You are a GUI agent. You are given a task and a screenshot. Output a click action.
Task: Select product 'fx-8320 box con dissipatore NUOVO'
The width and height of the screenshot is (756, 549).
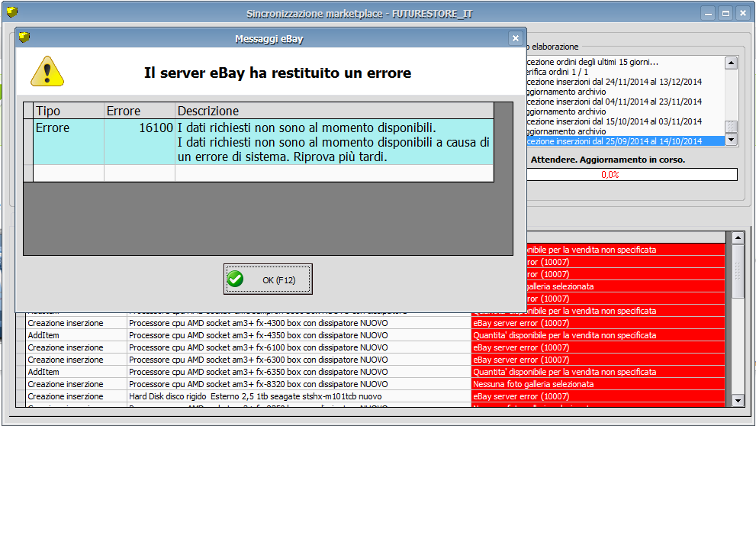(299, 384)
